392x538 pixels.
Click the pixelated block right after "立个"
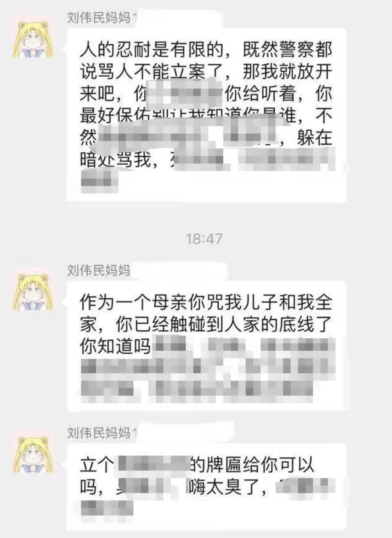pos(152,465)
